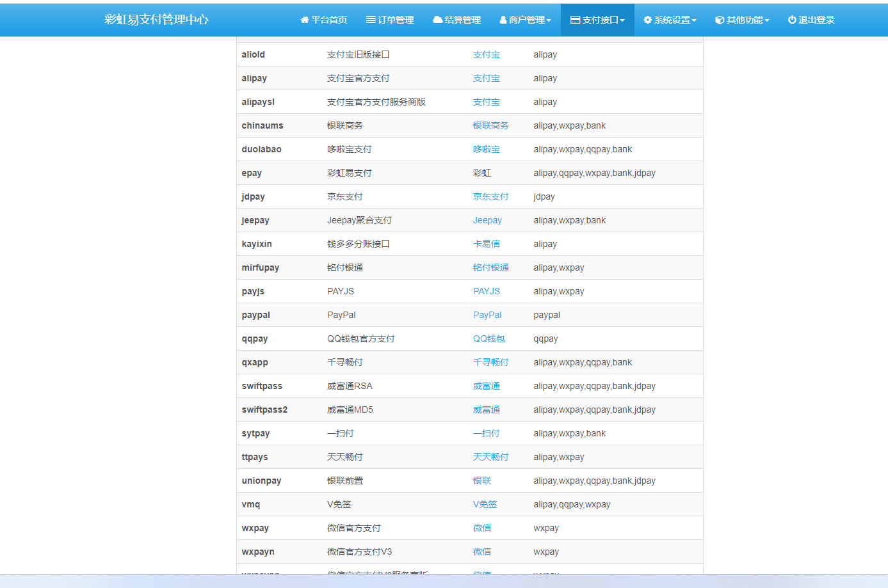Open the Jeepay link
This screenshot has height=588, width=888.
487,221
